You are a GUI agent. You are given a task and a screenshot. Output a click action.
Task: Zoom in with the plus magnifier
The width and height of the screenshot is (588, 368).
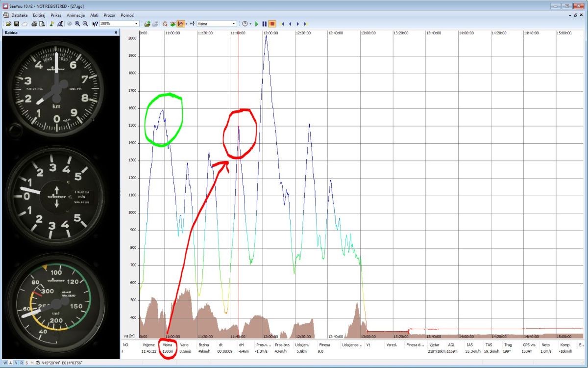tap(77, 24)
